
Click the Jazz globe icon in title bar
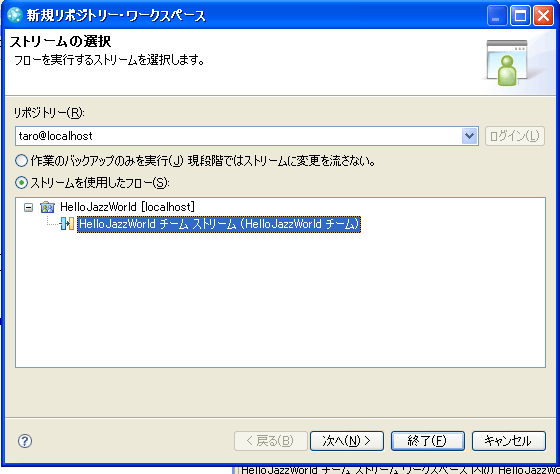tap(15, 15)
